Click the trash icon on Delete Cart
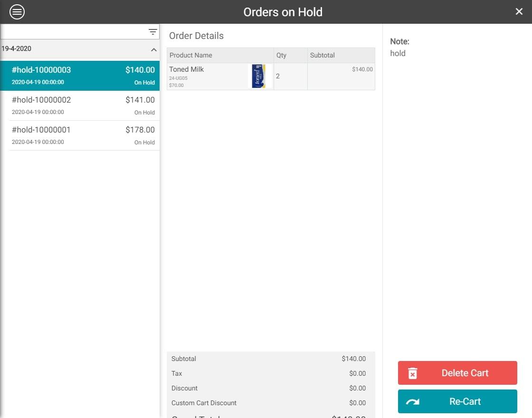Image resolution: width=532 pixels, height=418 pixels. [413, 373]
